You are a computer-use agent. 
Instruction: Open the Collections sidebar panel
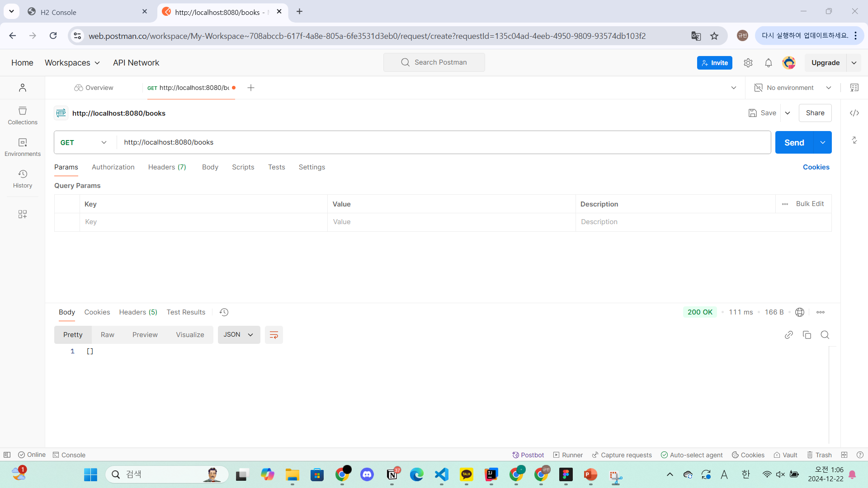click(x=23, y=116)
